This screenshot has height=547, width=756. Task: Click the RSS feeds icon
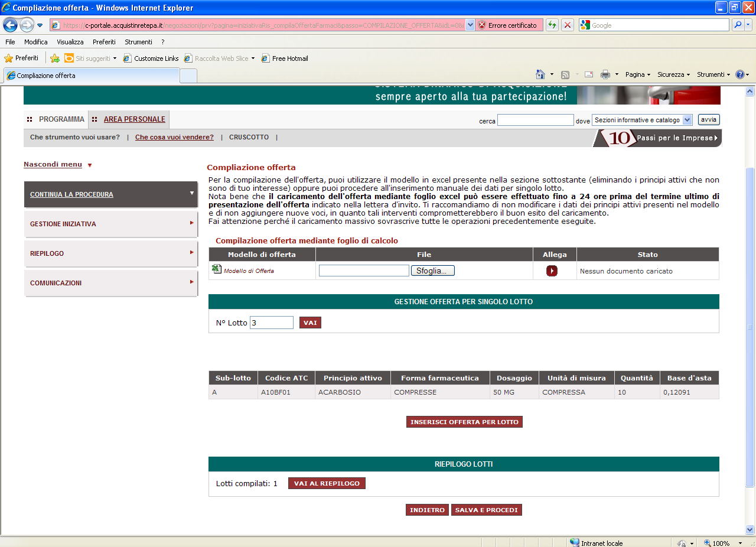pyautogui.click(x=565, y=74)
